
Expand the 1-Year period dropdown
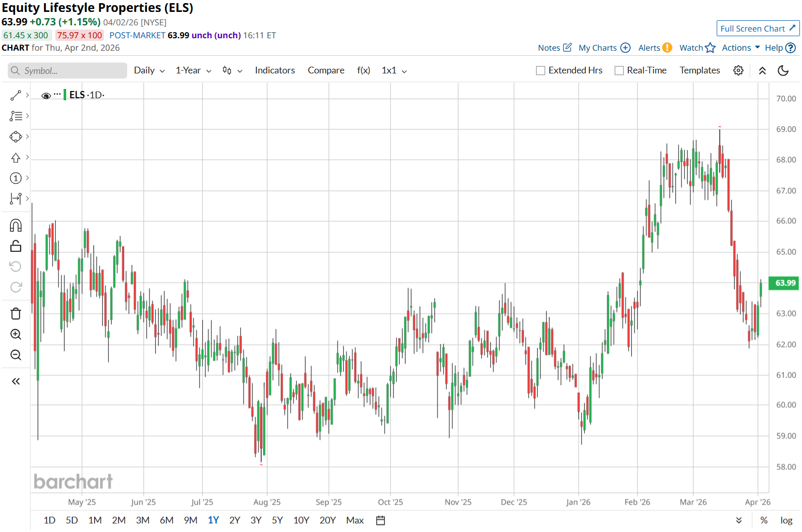(x=193, y=70)
